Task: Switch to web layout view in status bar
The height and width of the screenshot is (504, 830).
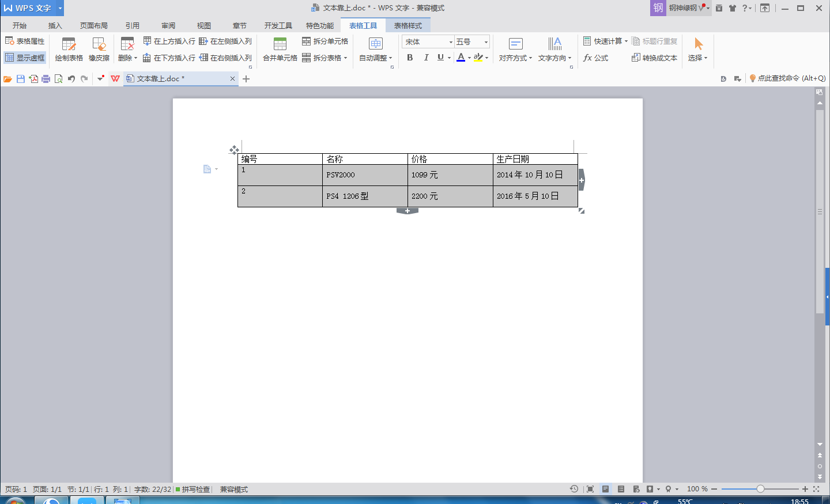Action: click(636, 489)
